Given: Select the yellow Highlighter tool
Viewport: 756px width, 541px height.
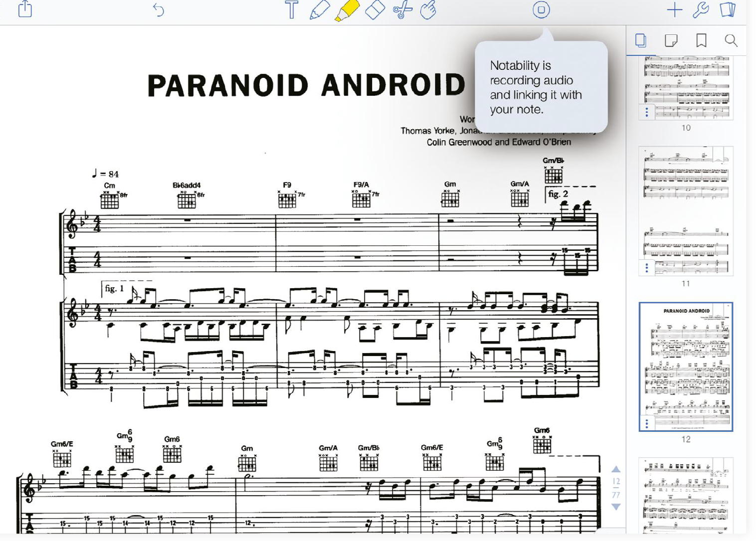Looking at the screenshot, I should coord(347,10).
